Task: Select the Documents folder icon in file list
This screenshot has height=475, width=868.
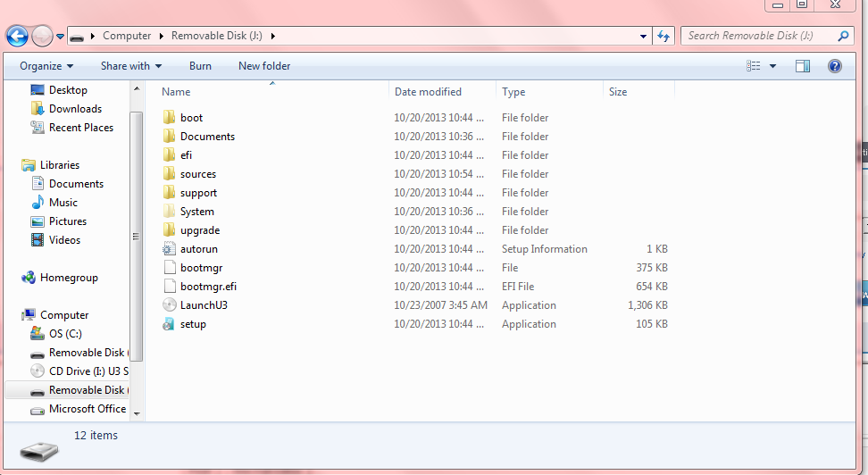Action: [x=170, y=137]
